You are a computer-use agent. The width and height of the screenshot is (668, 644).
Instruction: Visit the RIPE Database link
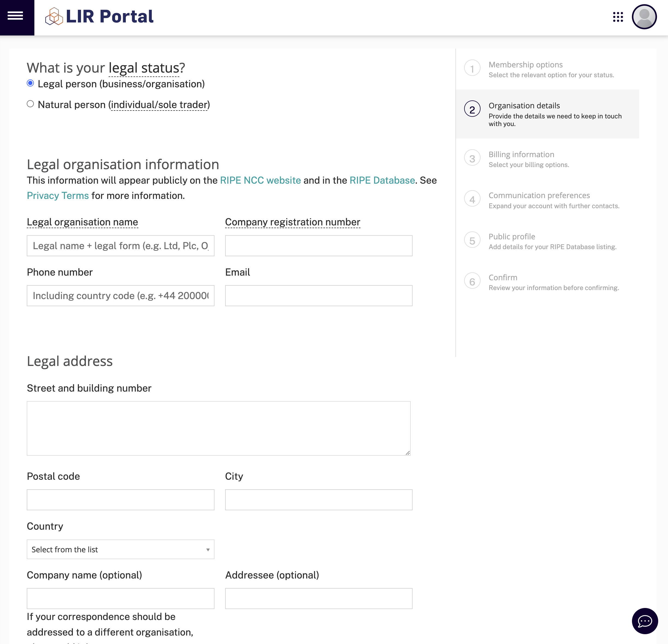coord(382,180)
